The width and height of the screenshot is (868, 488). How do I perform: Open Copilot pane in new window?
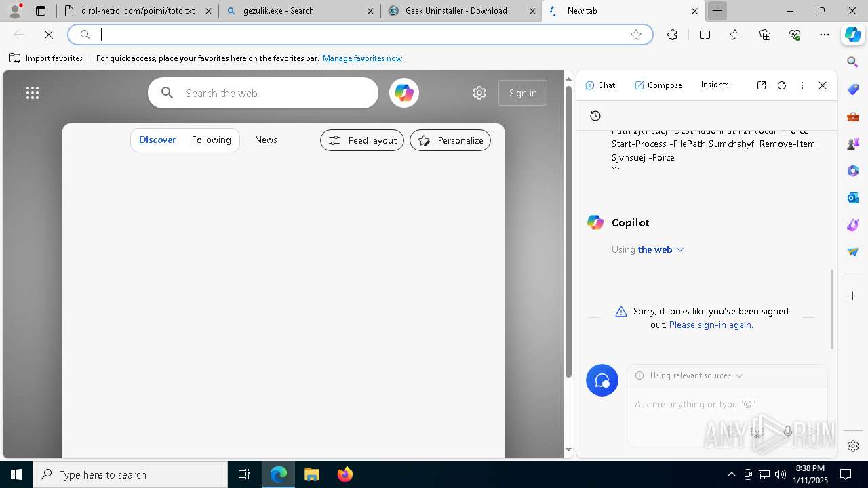pyautogui.click(x=762, y=85)
